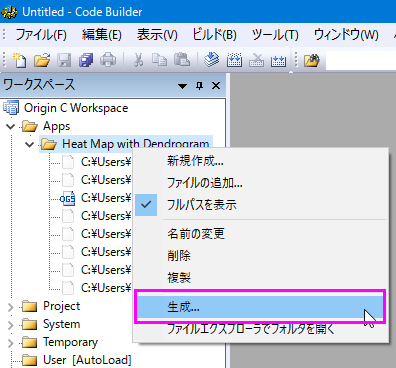Select the Origin C Workspace root item
This screenshot has height=368, width=396.
(76, 108)
